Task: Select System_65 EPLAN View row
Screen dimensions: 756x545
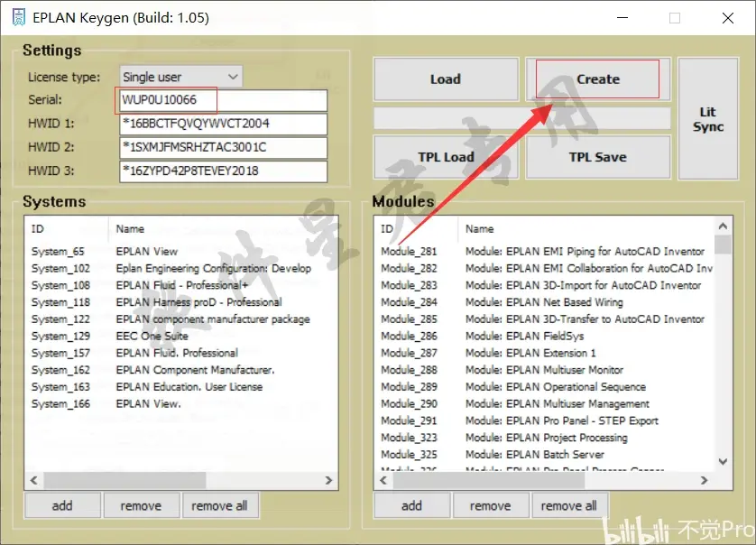Action: (180, 251)
